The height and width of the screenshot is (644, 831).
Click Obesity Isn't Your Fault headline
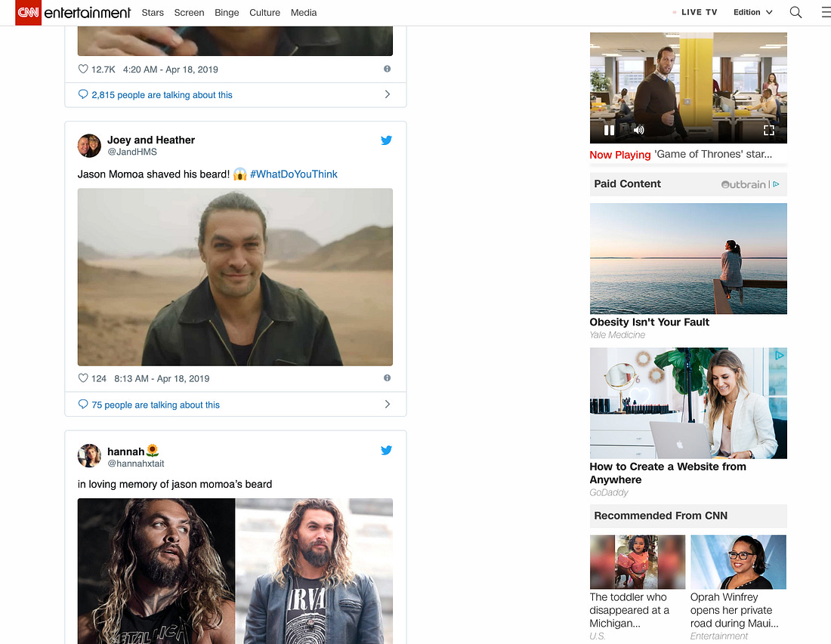pyautogui.click(x=649, y=322)
